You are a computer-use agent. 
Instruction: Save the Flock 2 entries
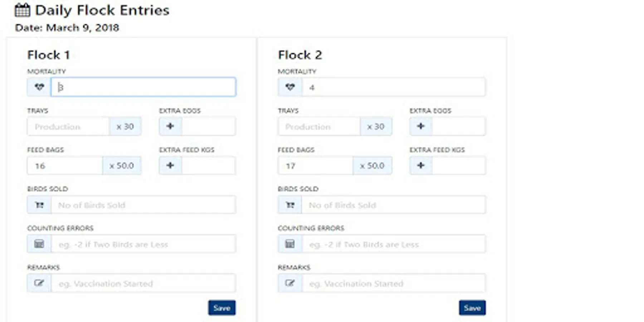coord(472,308)
